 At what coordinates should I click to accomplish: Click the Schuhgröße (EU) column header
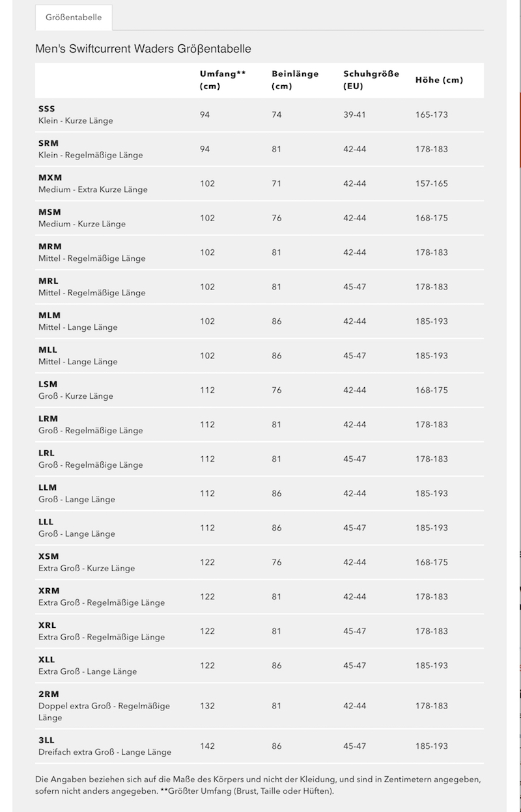tap(371, 80)
